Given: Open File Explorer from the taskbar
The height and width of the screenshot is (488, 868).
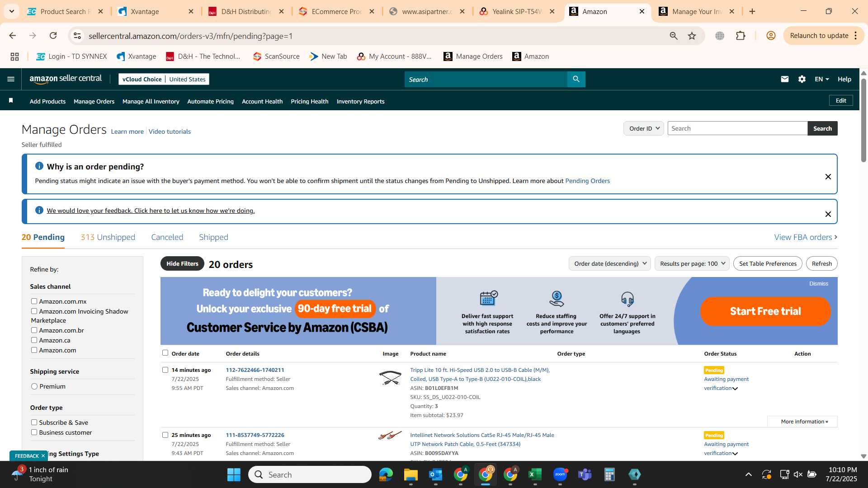Looking at the screenshot, I should coord(410,474).
